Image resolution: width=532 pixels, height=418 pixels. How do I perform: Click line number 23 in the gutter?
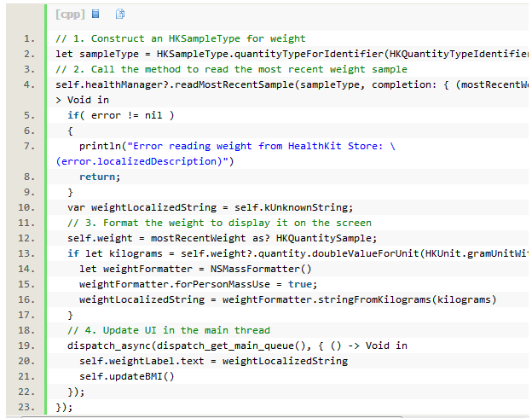(x=27, y=407)
